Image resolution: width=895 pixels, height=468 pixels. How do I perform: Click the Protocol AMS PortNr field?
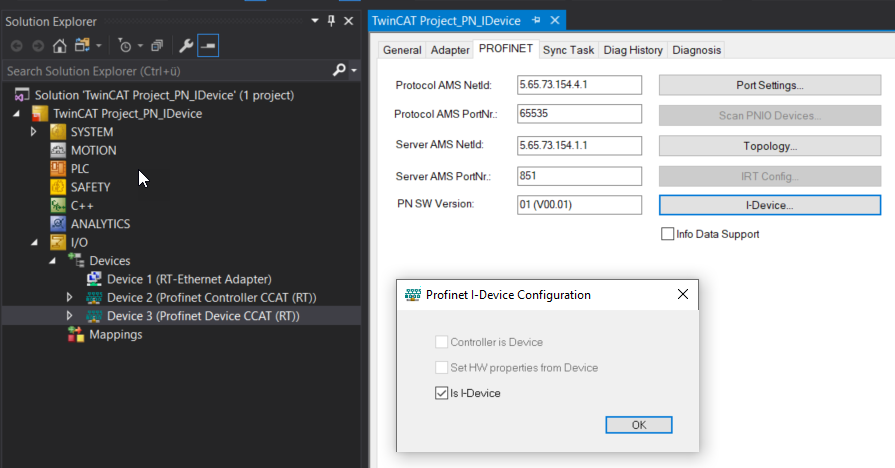tap(579, 114)
